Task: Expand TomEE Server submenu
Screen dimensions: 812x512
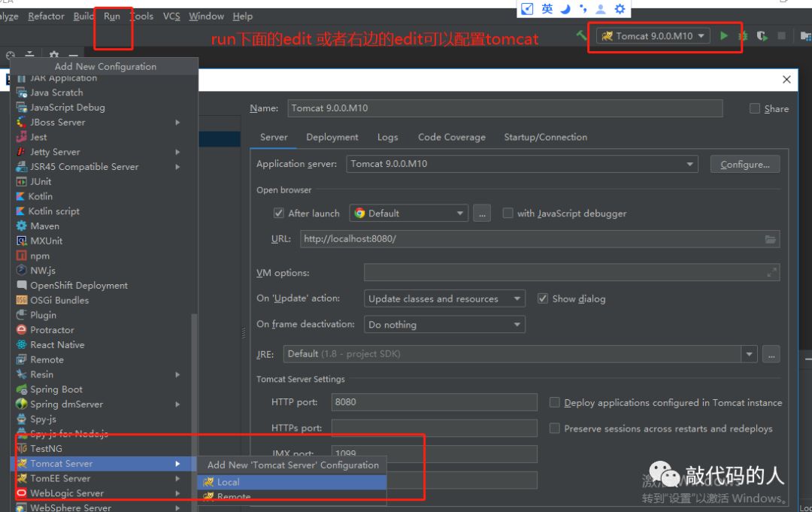Action: tap(177, 478)
